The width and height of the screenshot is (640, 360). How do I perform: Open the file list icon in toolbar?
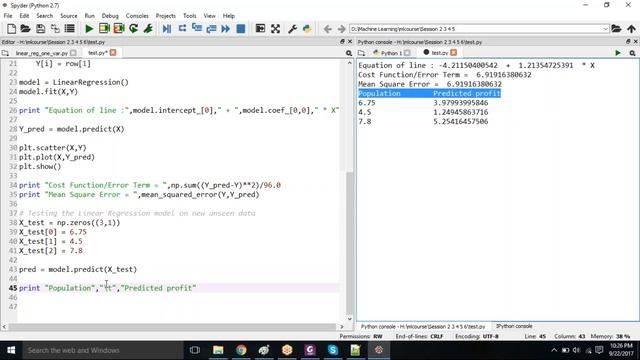coord(70,29)
